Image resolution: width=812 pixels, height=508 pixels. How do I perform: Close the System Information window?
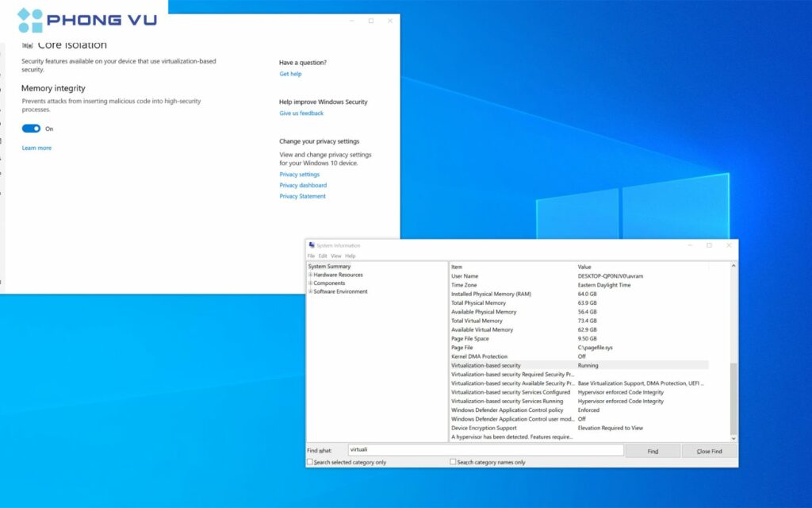(729, 245)
